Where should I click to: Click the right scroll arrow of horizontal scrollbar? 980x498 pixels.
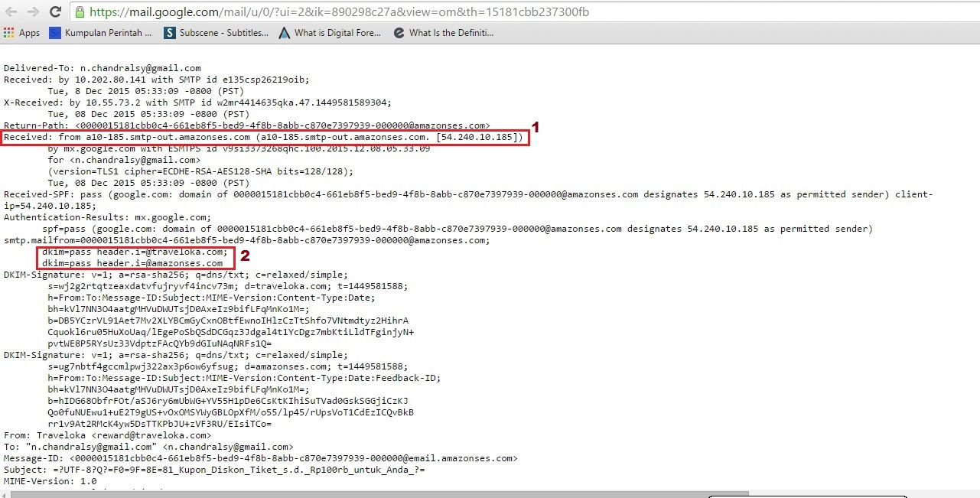[975, 493]
